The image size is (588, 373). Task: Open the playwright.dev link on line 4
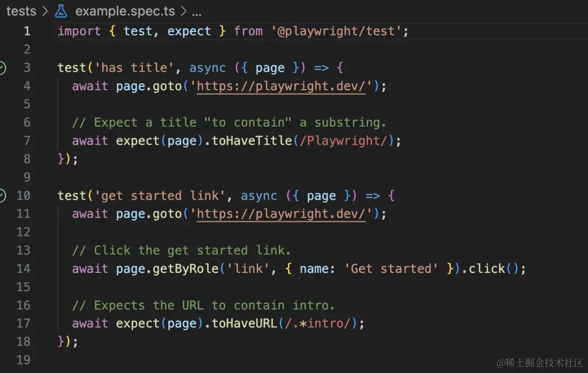[281, 86]
